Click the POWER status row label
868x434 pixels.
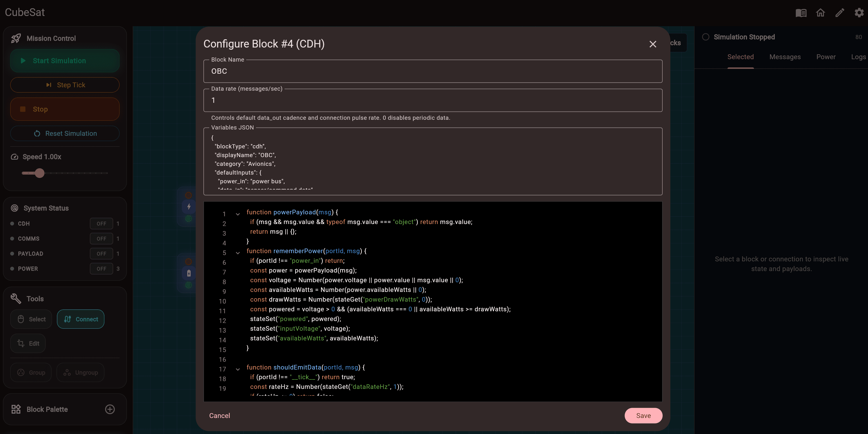pyautogui.click(x=28, y=269)
